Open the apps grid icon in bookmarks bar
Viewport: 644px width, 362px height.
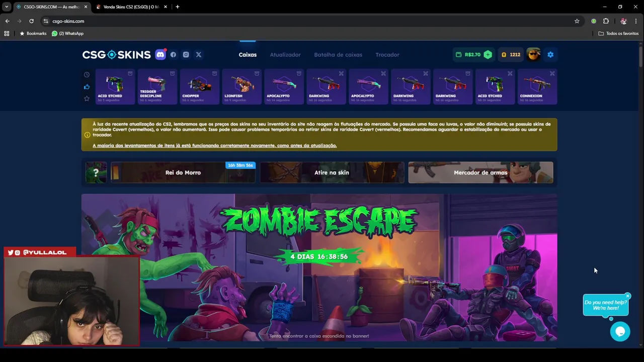coord(7,33)
